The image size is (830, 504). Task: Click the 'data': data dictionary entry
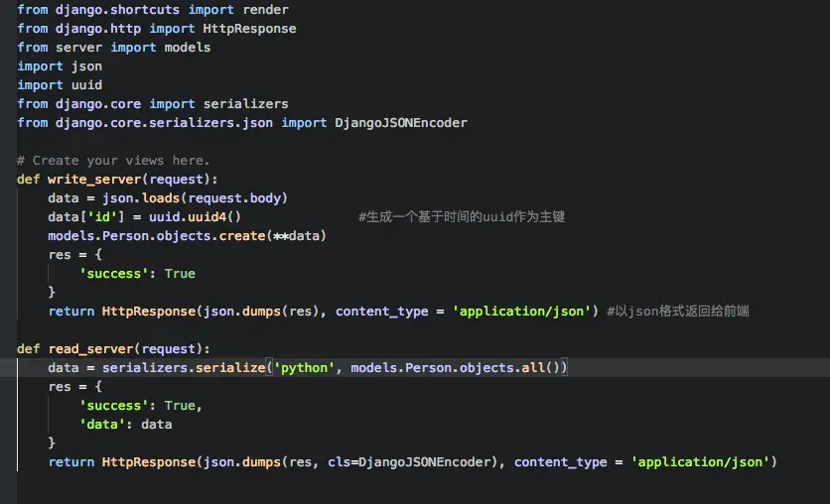(125, 425)
